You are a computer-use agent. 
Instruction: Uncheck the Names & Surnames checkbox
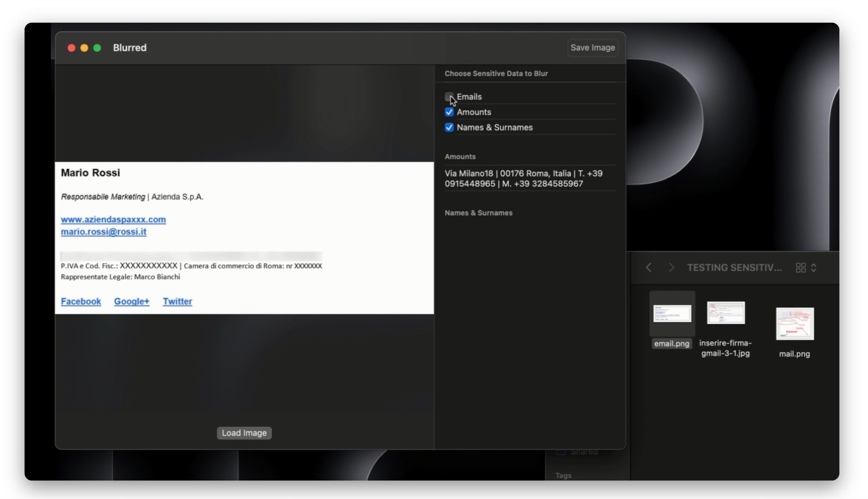coord(449,127)
